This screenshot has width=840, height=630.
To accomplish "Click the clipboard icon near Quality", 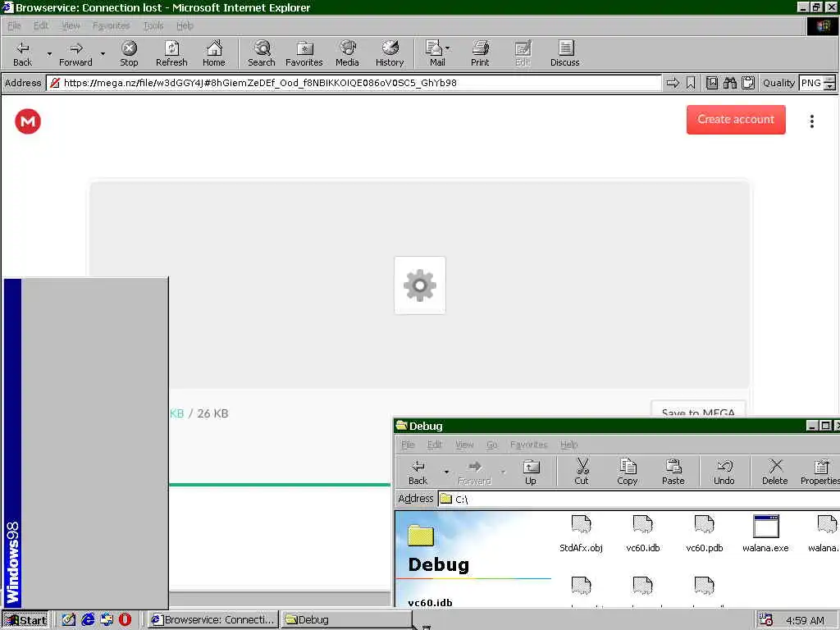I will click(748, 83).
